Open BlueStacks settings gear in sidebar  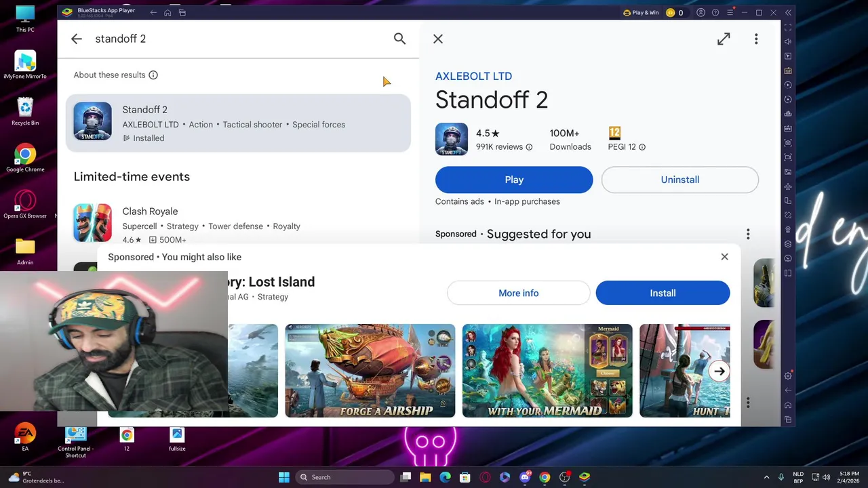pyautogui.click(x=787, y=375)
